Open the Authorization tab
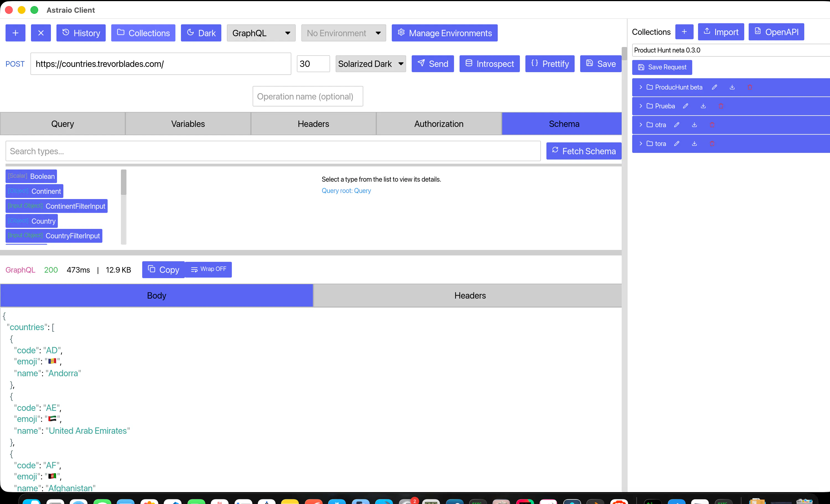This screenshot has width=830, height=504. 439,124
